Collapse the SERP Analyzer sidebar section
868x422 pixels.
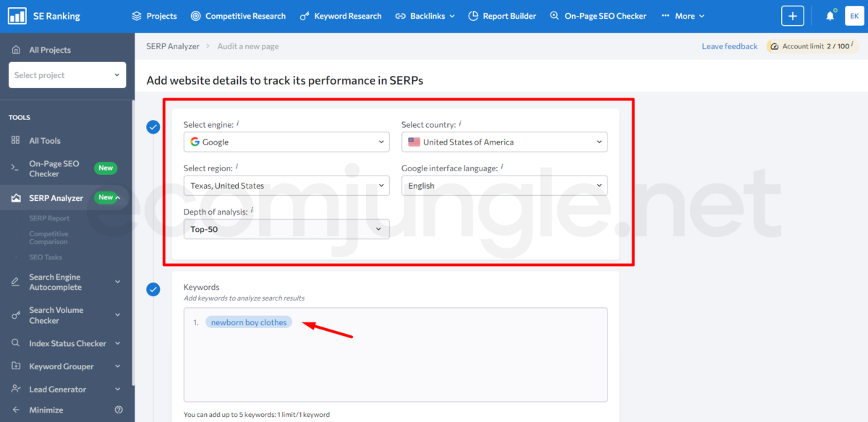pos(117,198)
